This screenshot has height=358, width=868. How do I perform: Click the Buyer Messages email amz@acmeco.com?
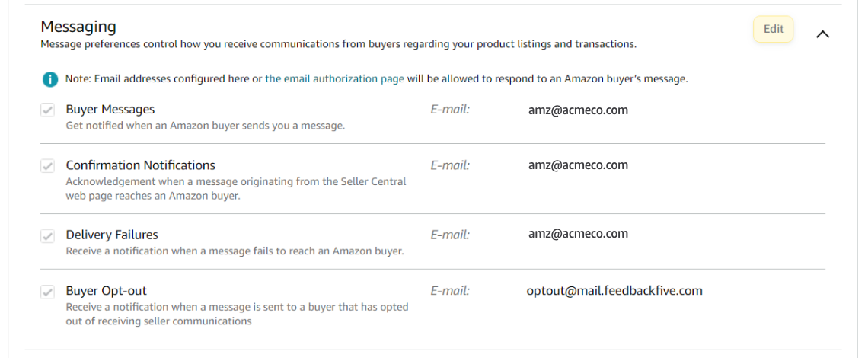point(578,110)
